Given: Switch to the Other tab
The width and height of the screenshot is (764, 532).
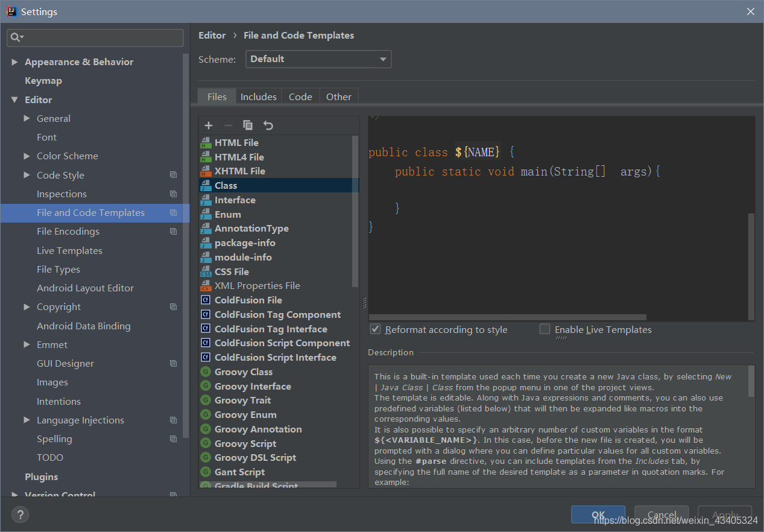Looking at the screenshot, I should (339, 97).
